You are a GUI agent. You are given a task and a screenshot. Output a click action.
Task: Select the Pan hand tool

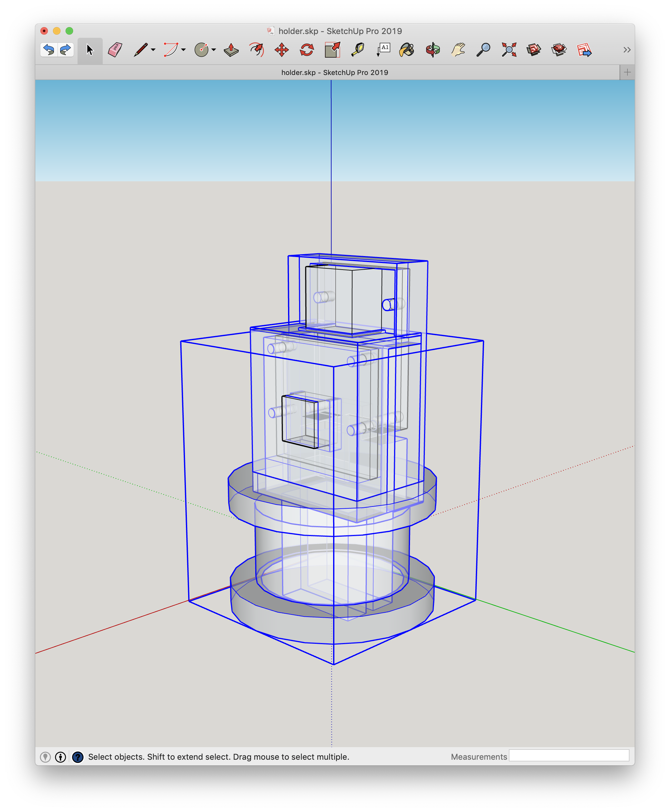[x=458, y=50]
